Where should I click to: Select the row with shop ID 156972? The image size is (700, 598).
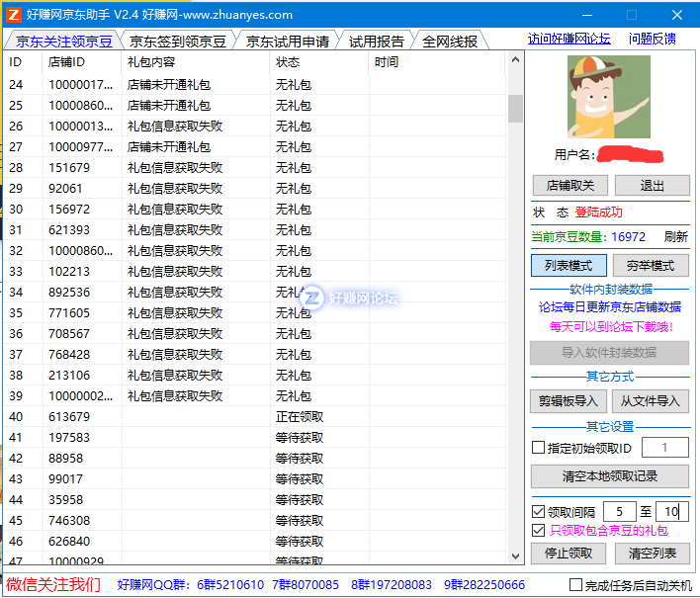[x=255, y=210]
